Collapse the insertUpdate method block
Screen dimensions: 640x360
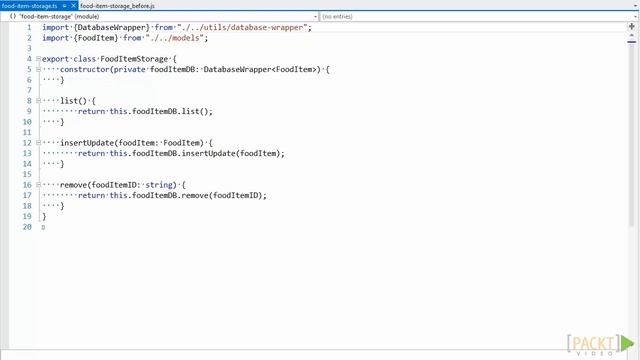pos(38,143)
